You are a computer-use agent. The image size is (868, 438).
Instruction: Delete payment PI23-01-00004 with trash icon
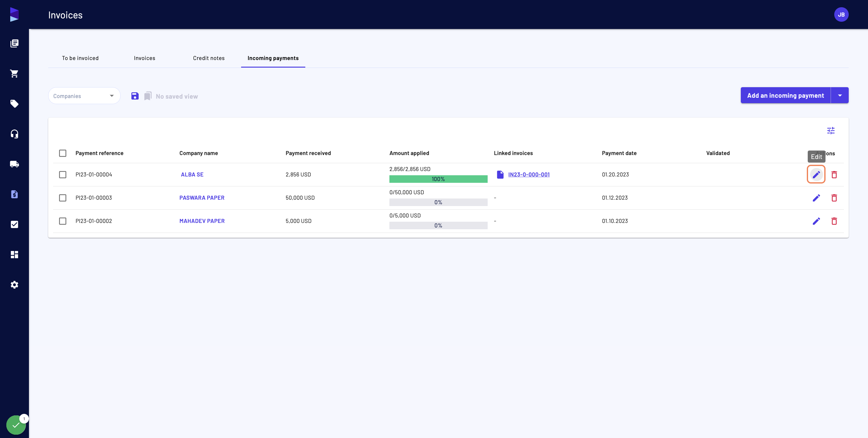(834, 175)
